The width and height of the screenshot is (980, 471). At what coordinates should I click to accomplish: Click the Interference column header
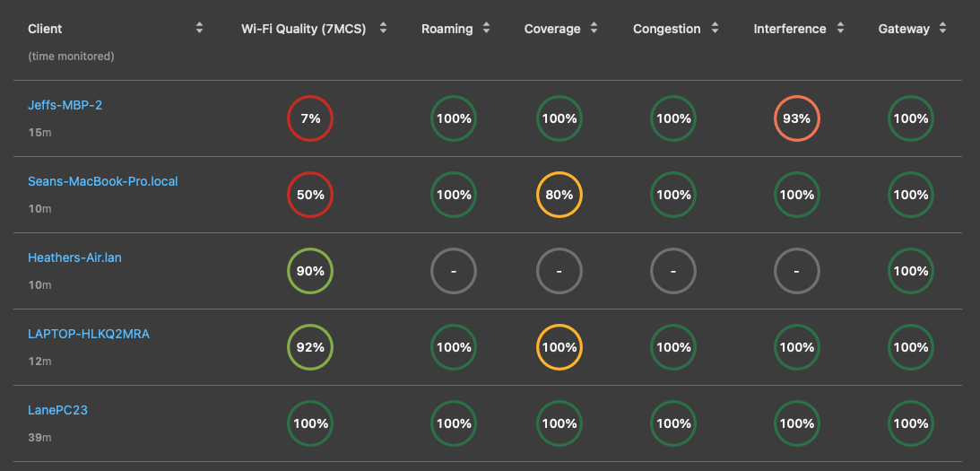coord(789,29)
